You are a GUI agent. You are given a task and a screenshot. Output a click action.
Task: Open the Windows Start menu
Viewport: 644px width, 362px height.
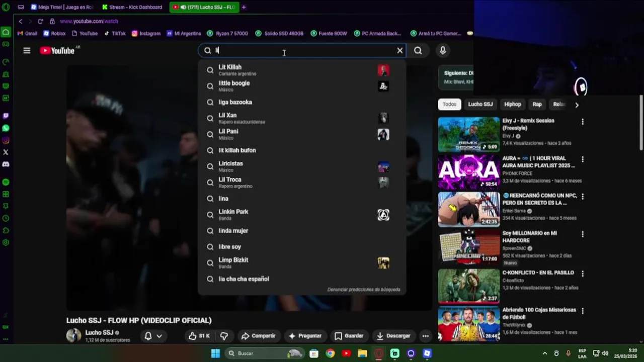[x=215, y=353]
